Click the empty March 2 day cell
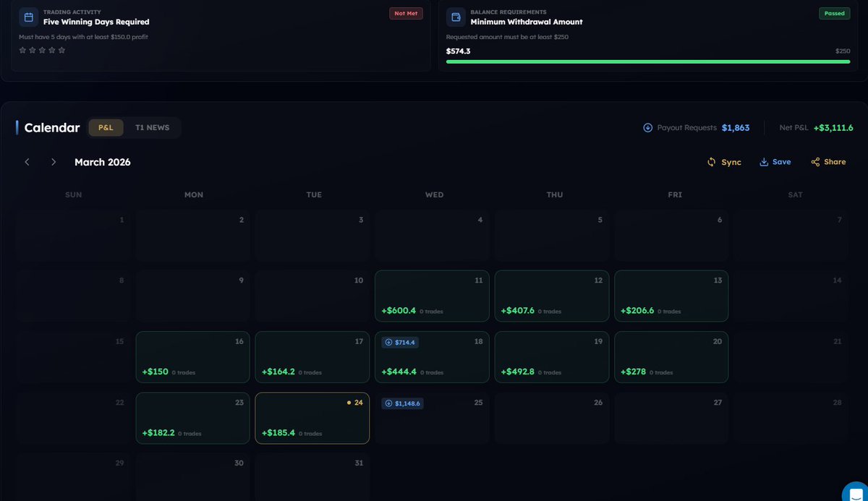The image size is (868, 501). (x=193, y=235)
